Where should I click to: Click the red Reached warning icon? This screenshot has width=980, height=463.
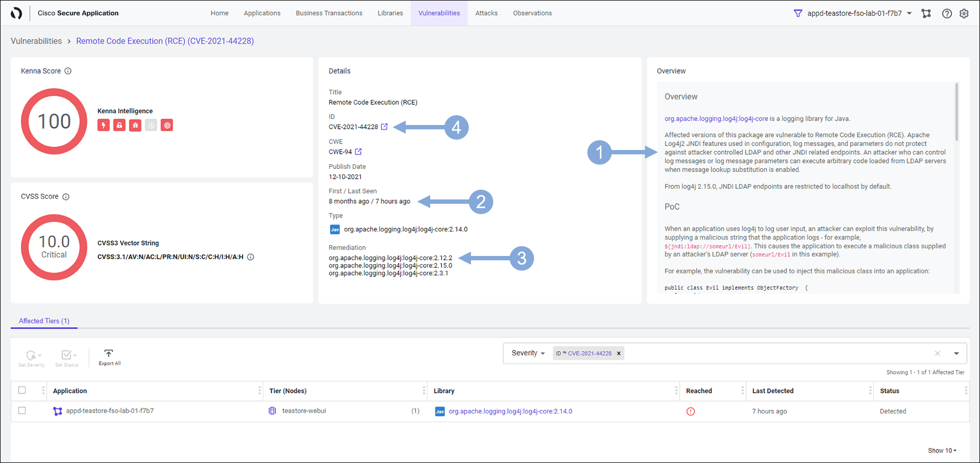coord(691,411)
